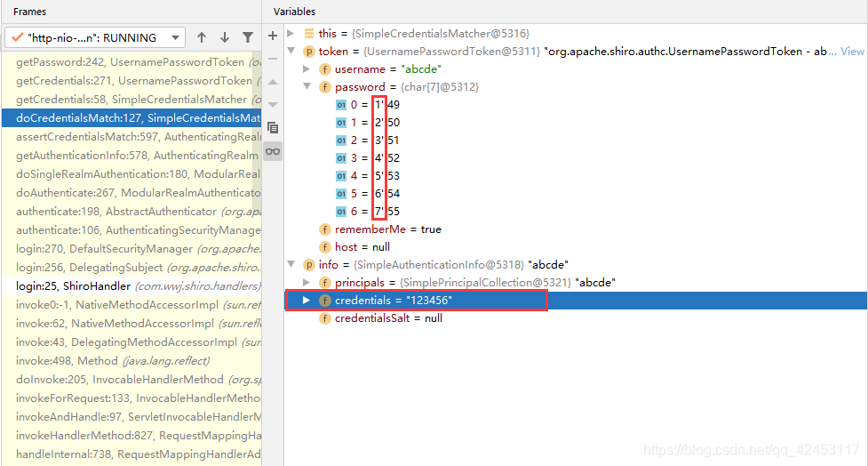Select the credentialsSalt = null row

tap(576, 318)
